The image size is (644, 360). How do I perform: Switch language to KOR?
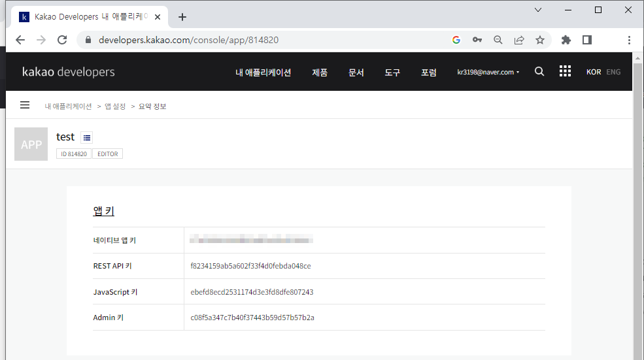point(594,72)
